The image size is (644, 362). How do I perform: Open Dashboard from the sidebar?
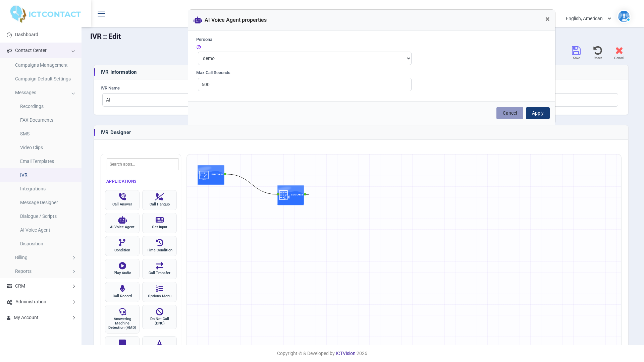41,35
